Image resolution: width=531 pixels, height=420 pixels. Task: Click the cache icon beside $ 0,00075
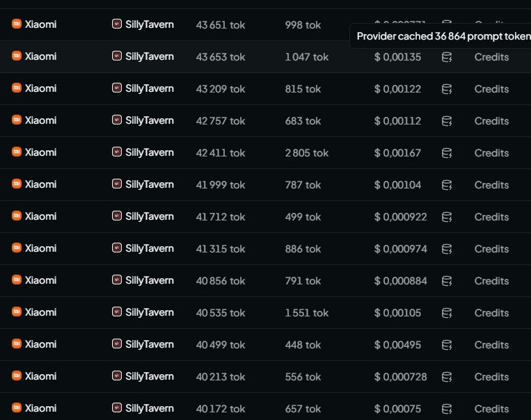(447, 409)
